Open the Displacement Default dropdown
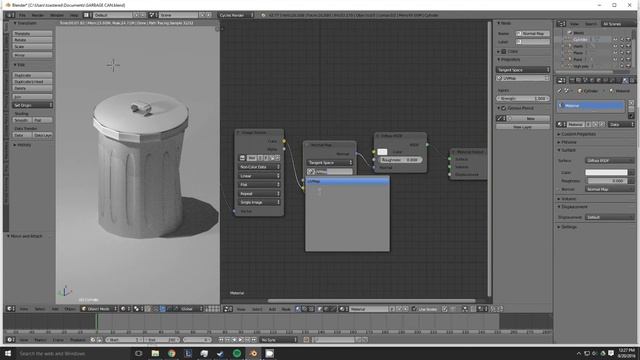Image resolution: width=640 pixels, height=360 pixels. [x=610, y=217]
